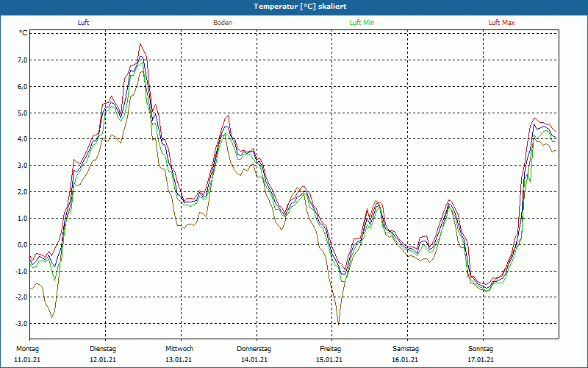Click the 'Donnerstag' day label
Viewport: 588px width, 368px height.
(x=254, y=349)
